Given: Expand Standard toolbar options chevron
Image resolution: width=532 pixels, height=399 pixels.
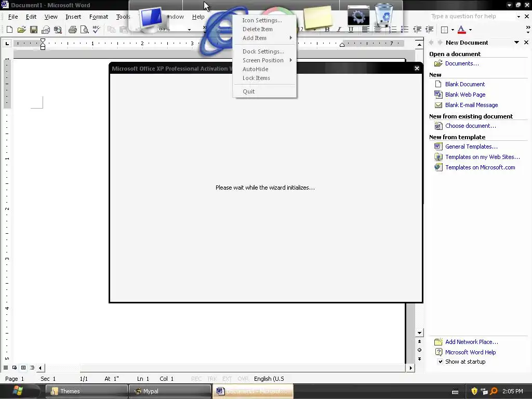Looking at the screenshot, I should (x=205, y=29).
